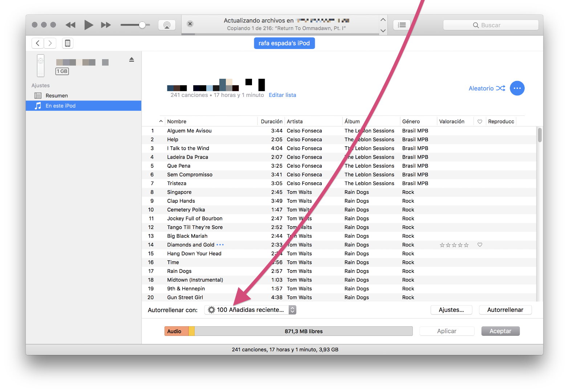
Task: Select song Midtown (Instrumental)
Action: pos(339,280)
